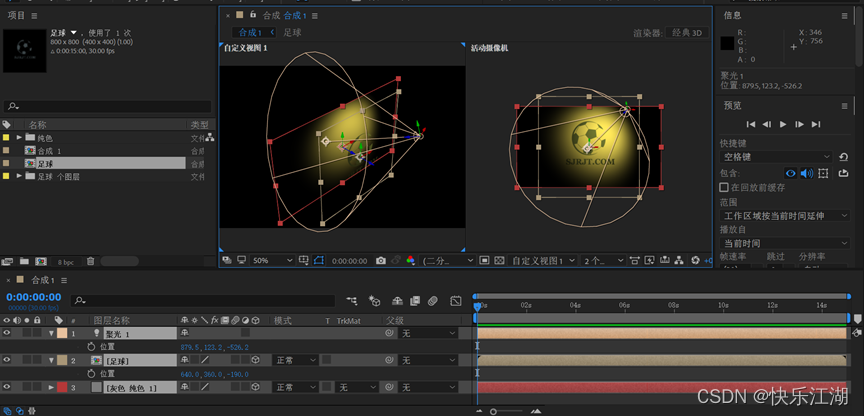
Task: Check the 在回放前缓存 checkbox
Action: pyautogui.click(x=725, y=187)
